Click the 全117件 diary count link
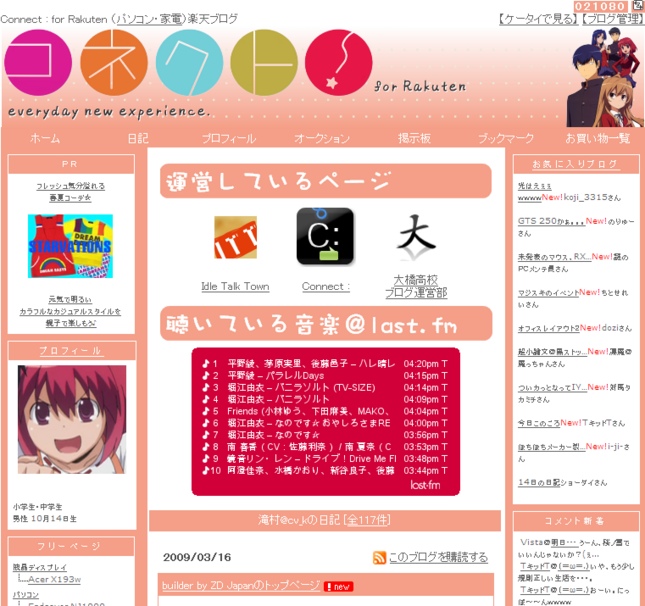645x606 pixels. (367, 520)
